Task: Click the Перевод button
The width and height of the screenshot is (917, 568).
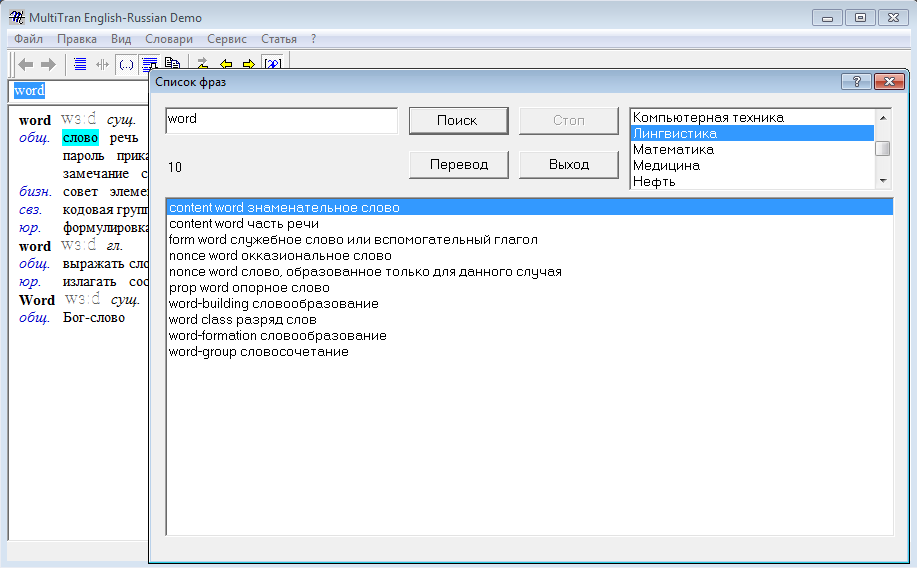Action: [458, 164]
